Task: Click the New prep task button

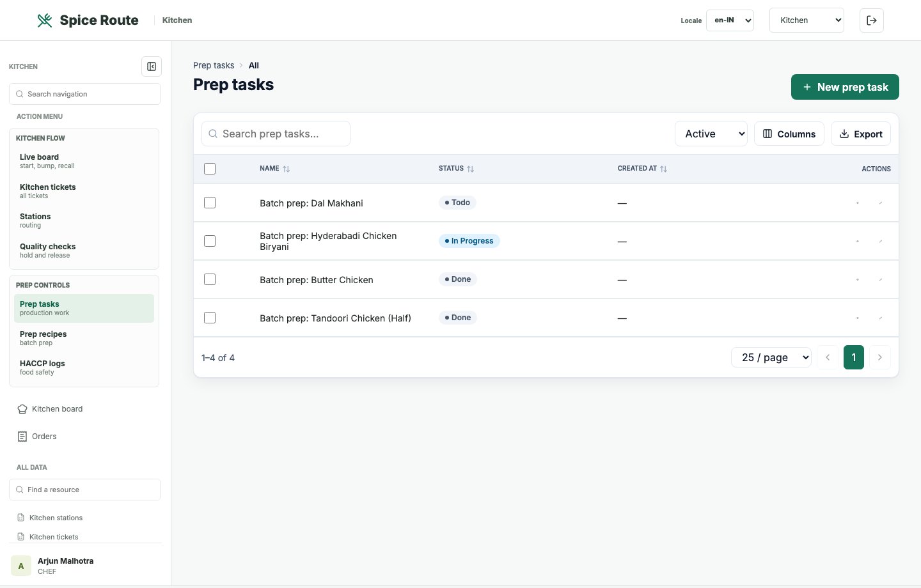Action: (845, 87)
